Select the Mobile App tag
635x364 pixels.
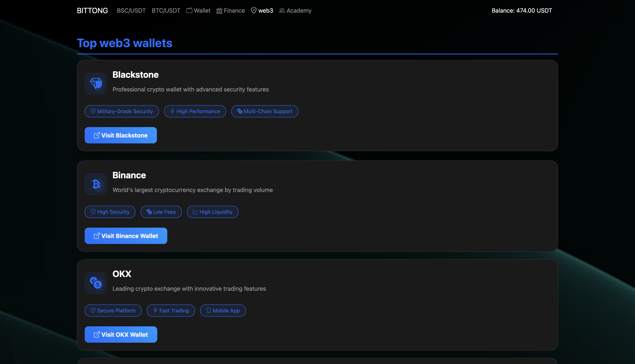(x=223, y=311)
